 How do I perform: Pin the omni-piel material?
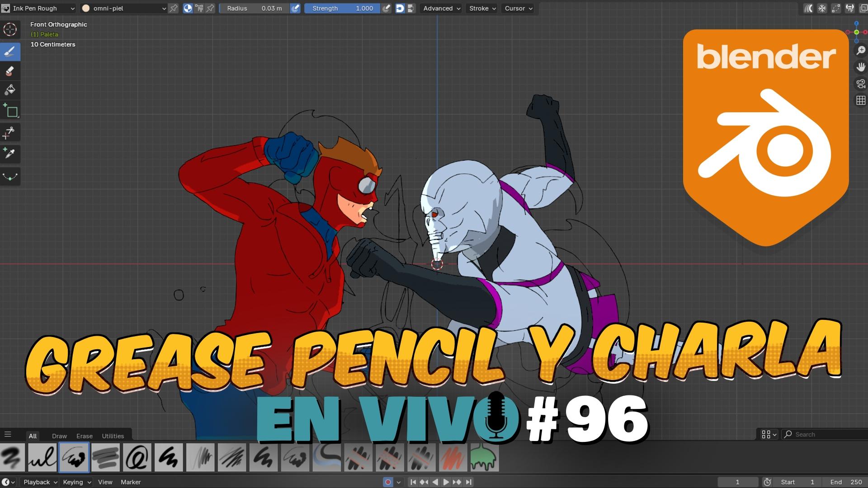click(x=173, y=8)
